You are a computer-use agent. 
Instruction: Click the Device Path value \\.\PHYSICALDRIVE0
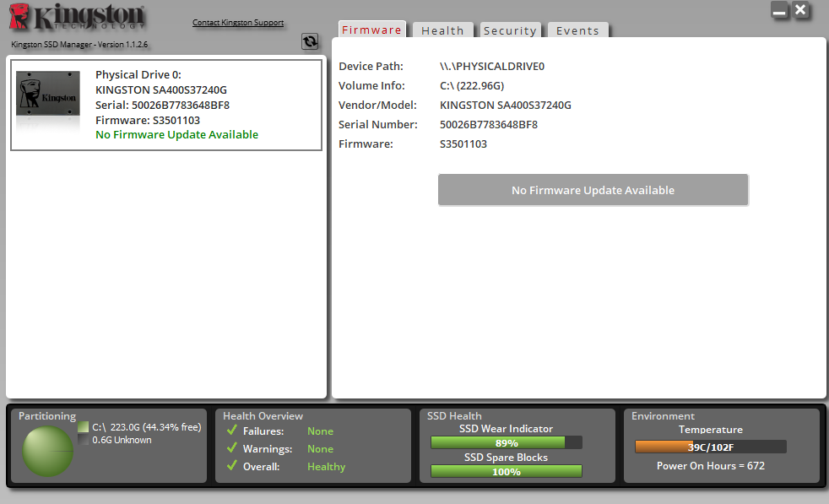point(492,66)
